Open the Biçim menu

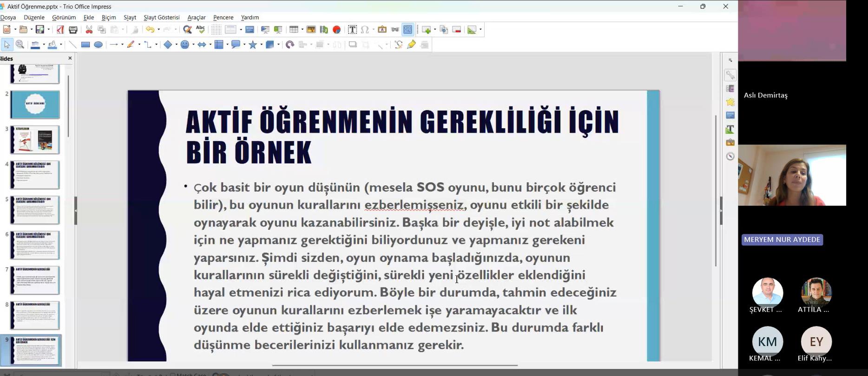(x=108, y=17)
